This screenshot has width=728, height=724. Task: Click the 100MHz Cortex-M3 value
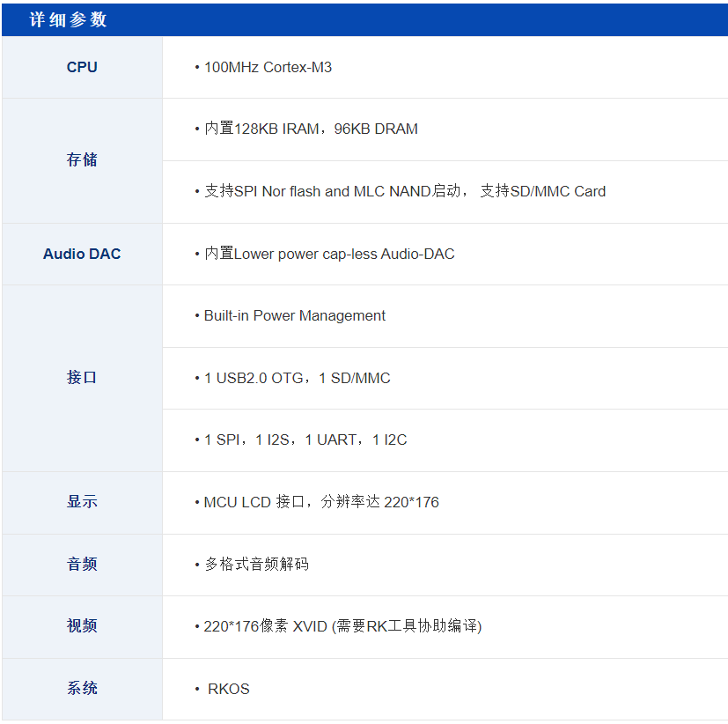268,67
